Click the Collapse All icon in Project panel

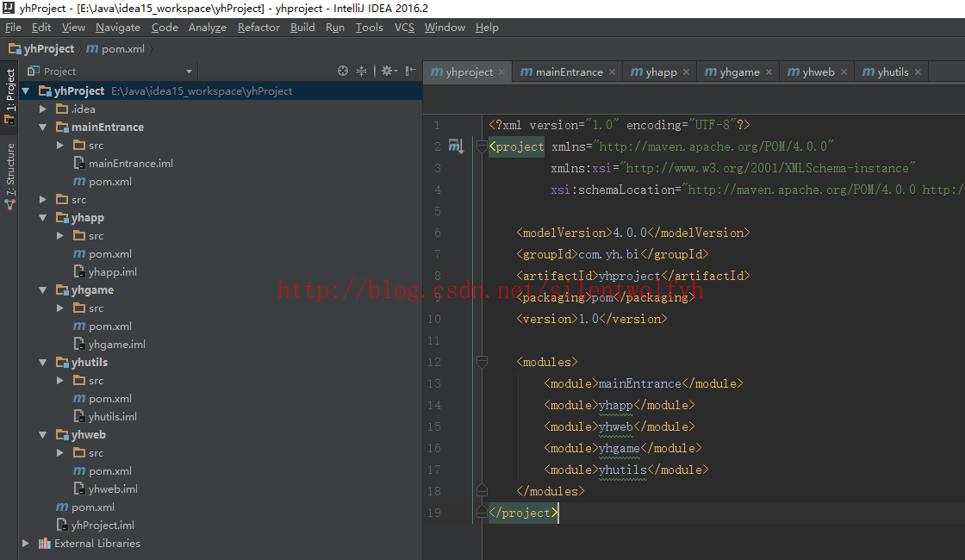tap(362, 71)
